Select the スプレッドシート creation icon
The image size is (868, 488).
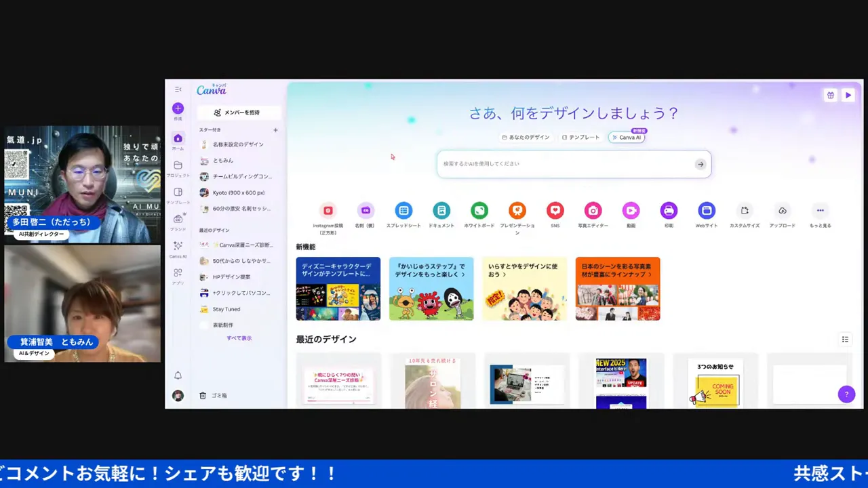(403, 211)
